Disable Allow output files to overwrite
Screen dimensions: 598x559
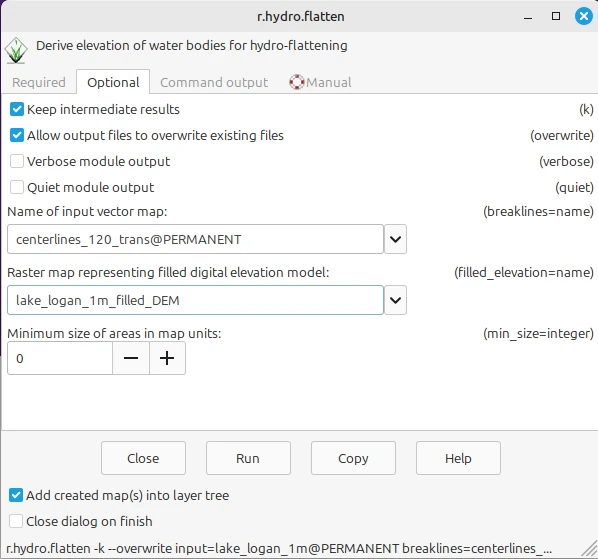[x=17, y=135]
